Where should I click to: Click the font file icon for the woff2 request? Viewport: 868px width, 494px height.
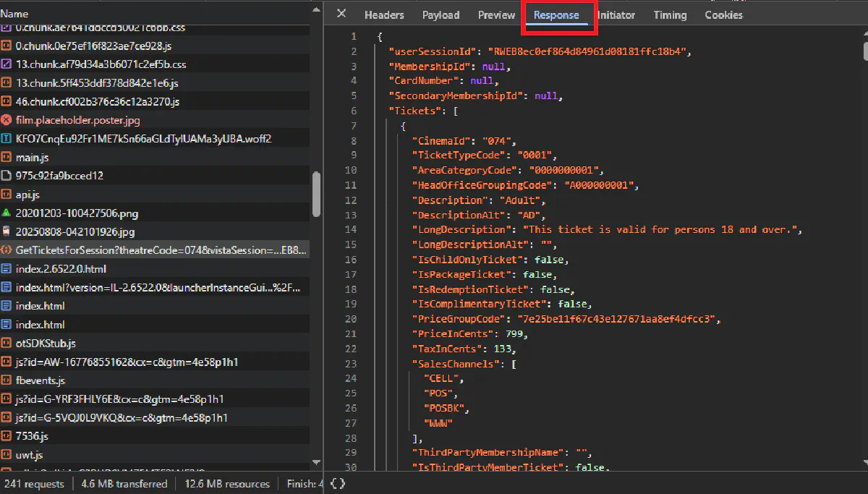click(x=7, y=139)
